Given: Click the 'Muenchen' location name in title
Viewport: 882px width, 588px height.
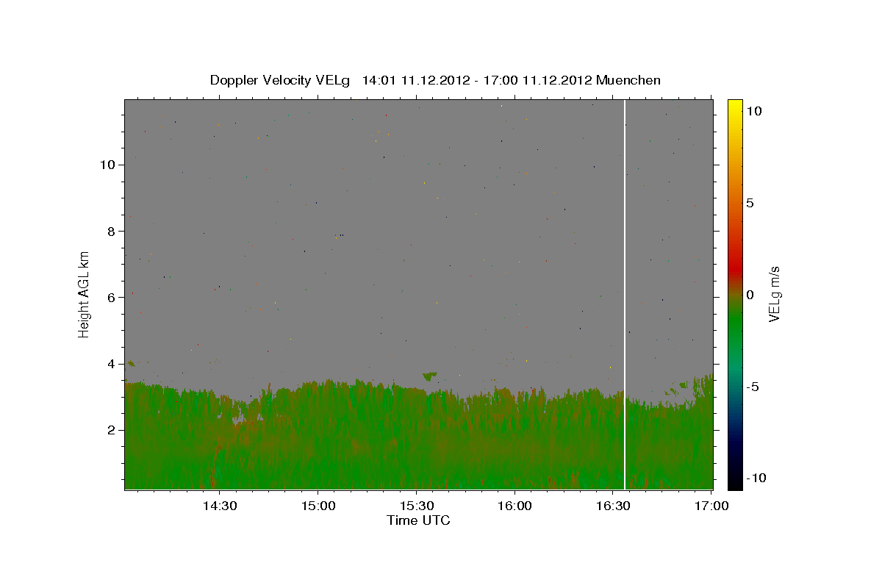Looking at the screenshot, I should coord(628,80).
